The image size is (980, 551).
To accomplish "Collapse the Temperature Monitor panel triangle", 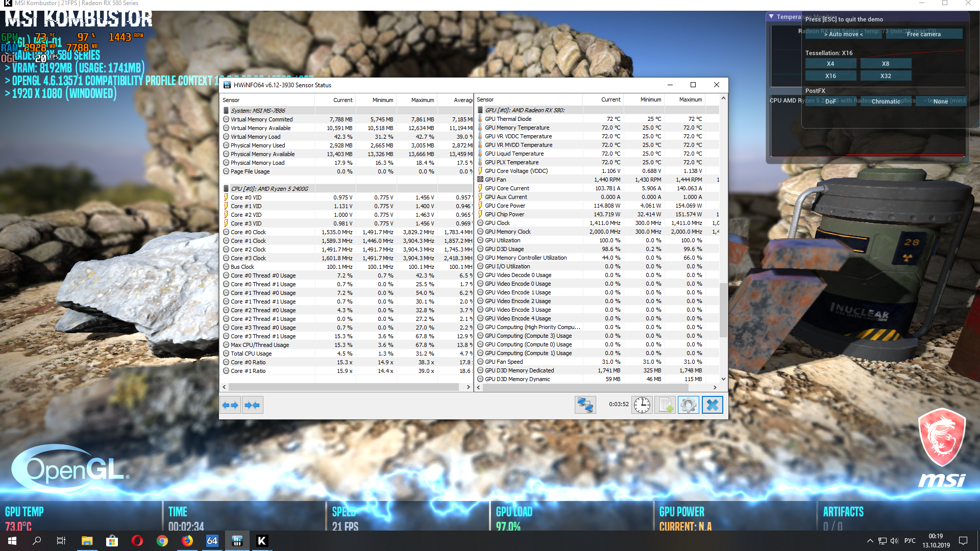I will (x=771, y=17).
